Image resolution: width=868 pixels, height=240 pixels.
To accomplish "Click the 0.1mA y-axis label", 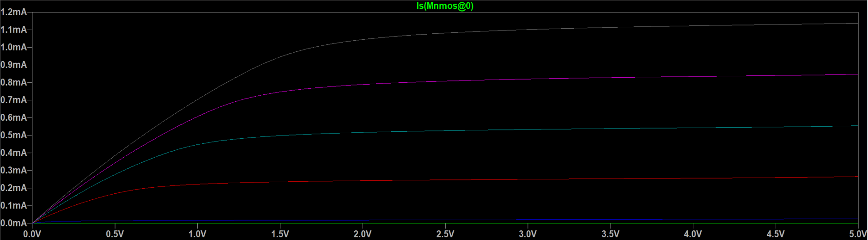I will (13, 205).
